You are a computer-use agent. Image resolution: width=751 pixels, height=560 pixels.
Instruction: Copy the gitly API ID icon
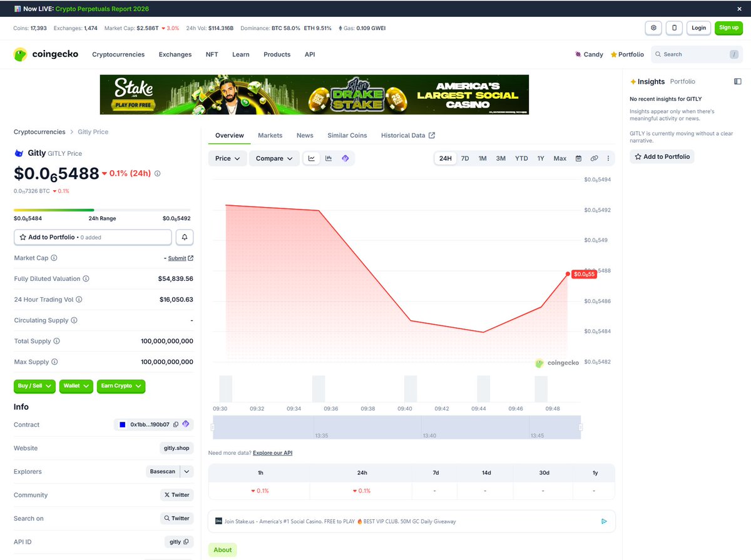click(185, 542)
